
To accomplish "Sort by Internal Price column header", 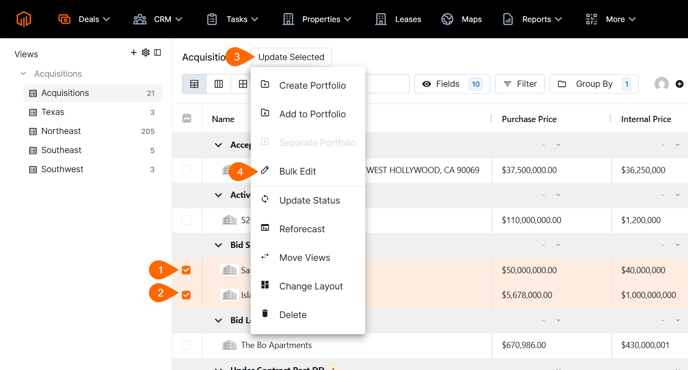I will click(646, 119).
